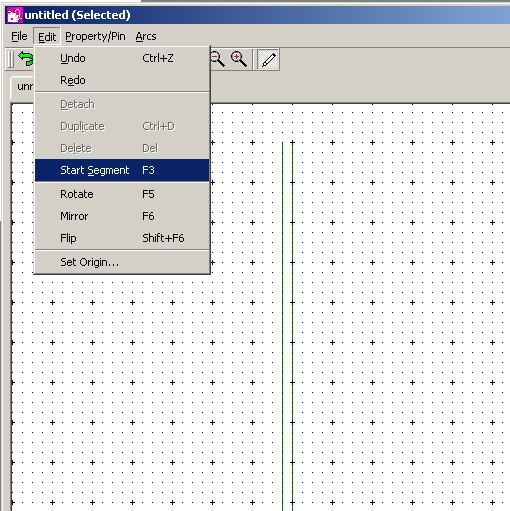Screen dimensions: 510x511
Task: Click the green undo arrow icon
Action: click(x=25, y=58)
